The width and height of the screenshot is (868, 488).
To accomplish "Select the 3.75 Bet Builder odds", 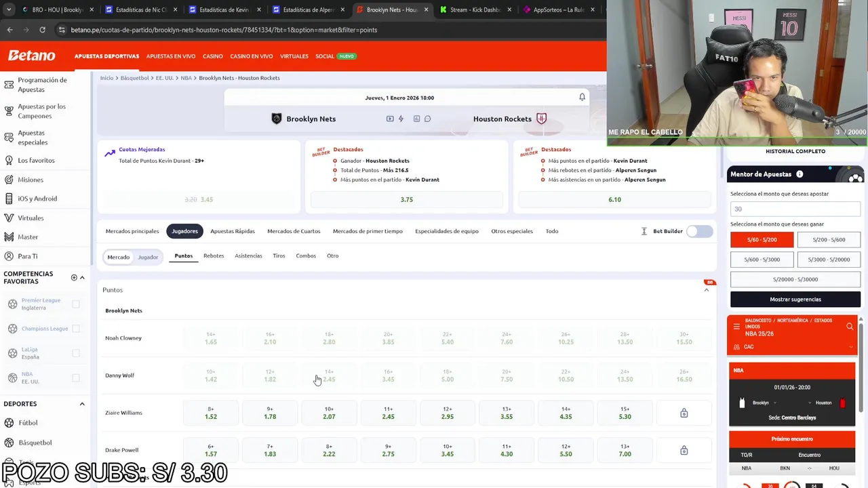I will 407,199.
